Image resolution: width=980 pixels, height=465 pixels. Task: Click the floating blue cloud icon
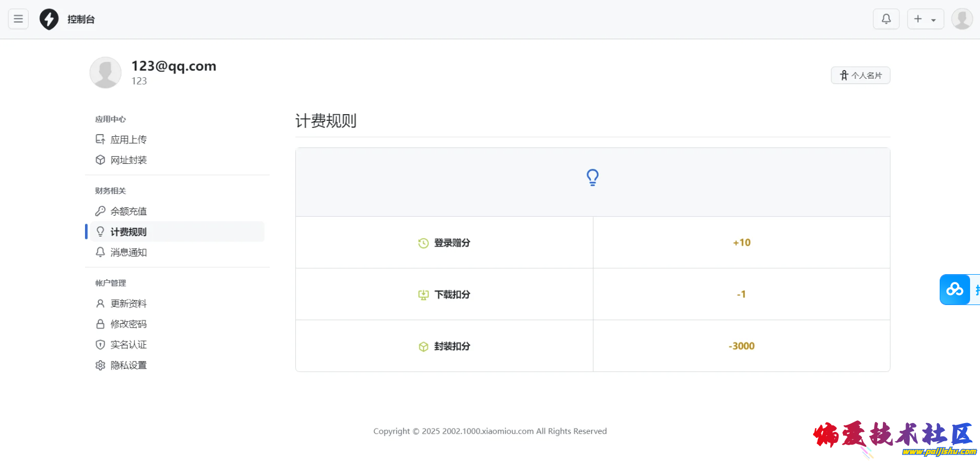955,290
